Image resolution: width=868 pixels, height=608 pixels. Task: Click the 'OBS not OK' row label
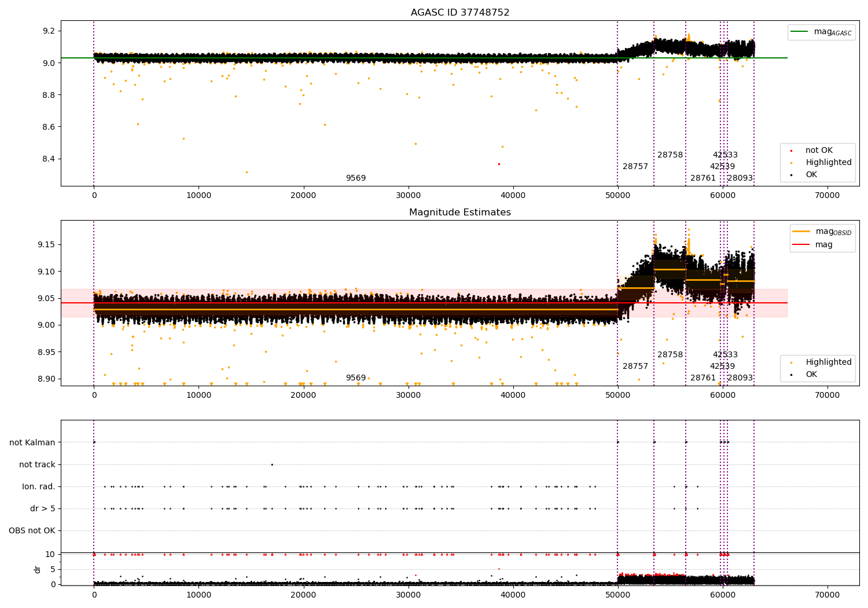tap(32, 531)
